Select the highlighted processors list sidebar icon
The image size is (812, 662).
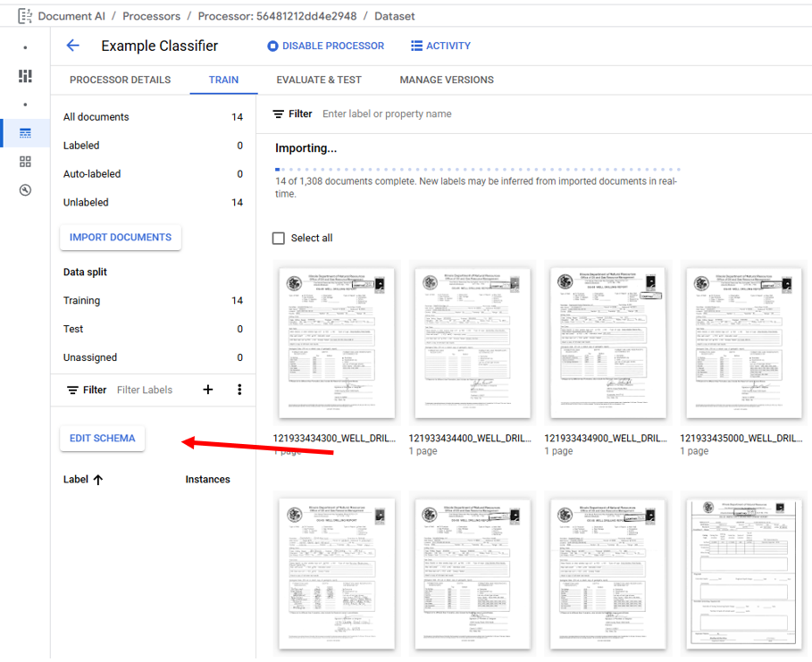pyautogui.click(x=25, y=133)
